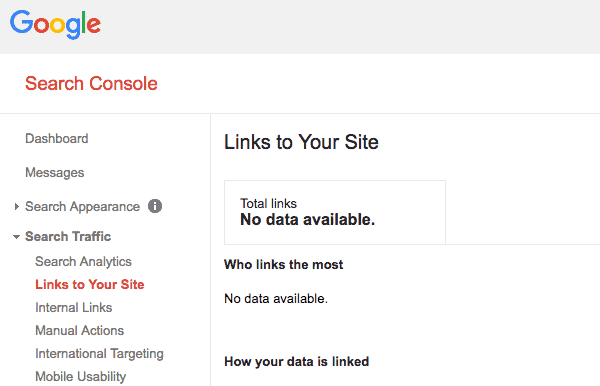Viewport: 600px width, 386px height.
Task: Select Links to Your Site sidebar item
Action: coord(90,285)
